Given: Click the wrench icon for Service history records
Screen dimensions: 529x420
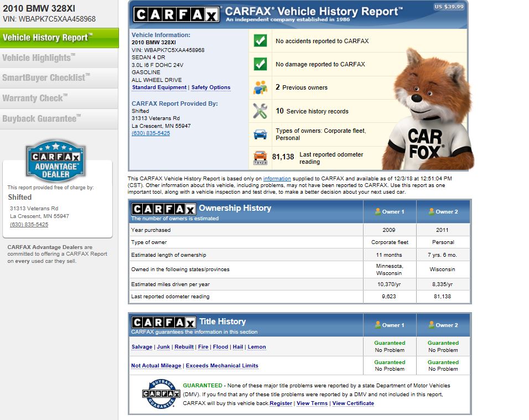Looking at the screenshot, I should [260, 111].
